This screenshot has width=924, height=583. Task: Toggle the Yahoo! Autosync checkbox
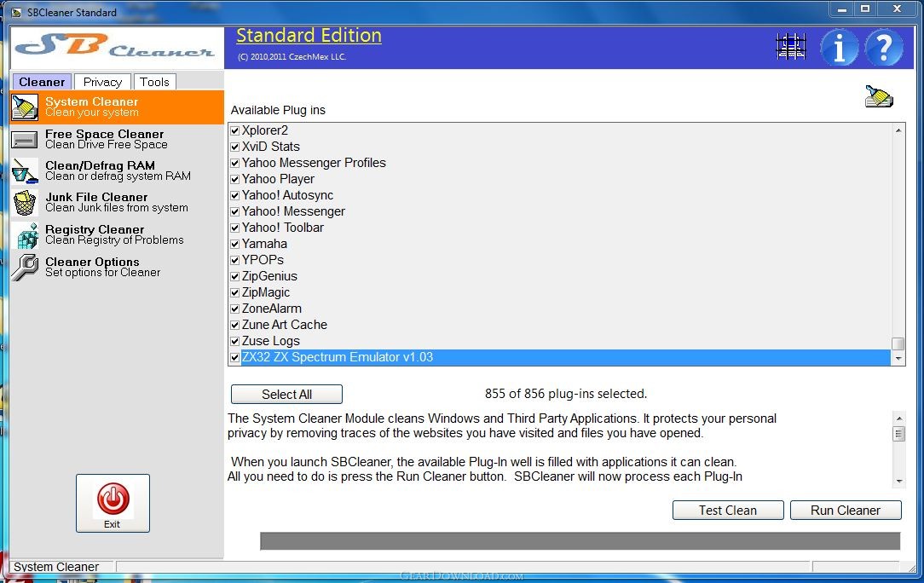coord(235,196)
